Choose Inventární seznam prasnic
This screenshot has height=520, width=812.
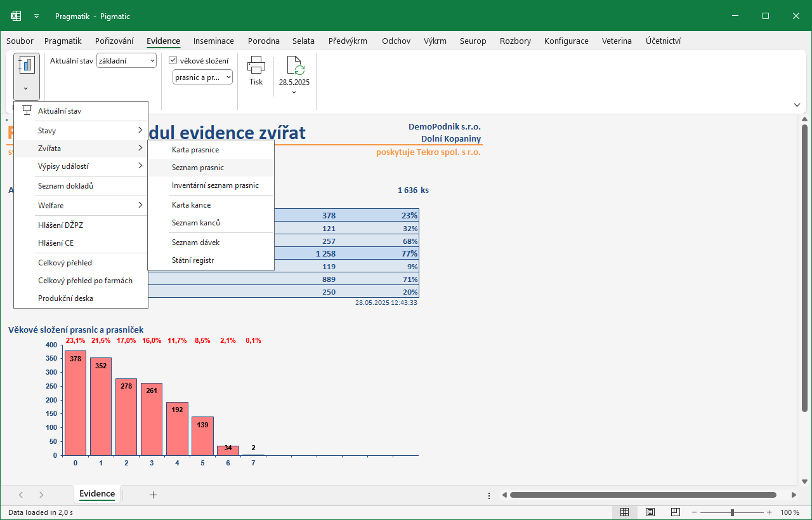(x=211, y=185)
